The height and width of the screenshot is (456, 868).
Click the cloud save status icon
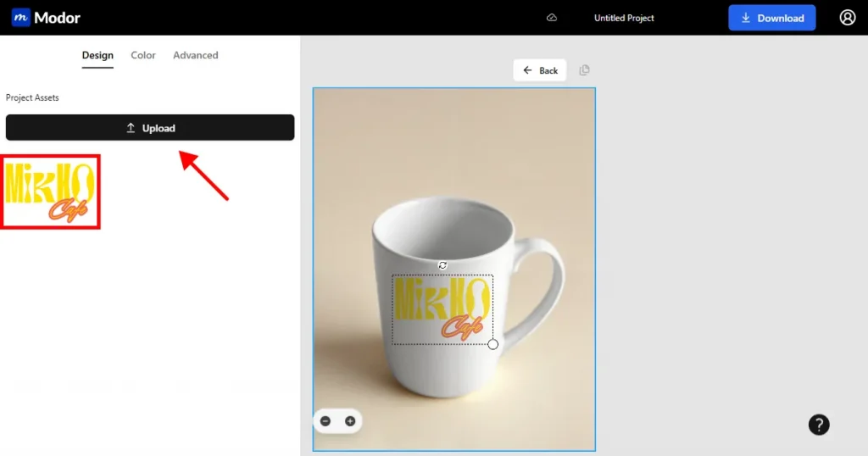point(551,18)
